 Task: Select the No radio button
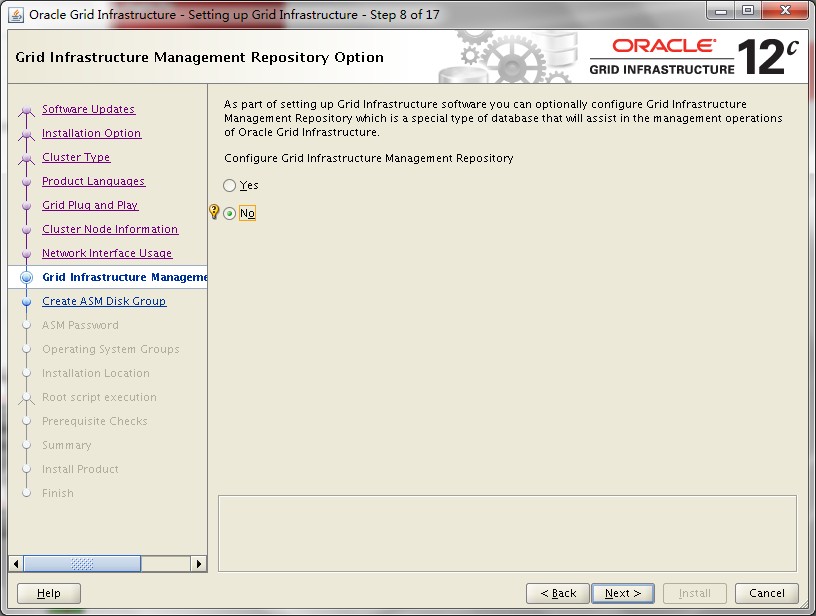point(230,213)
